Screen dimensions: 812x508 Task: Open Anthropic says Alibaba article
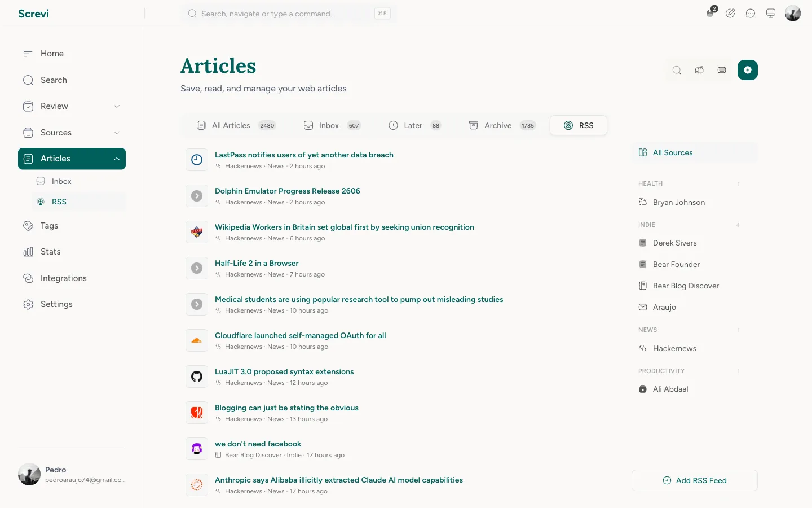[339, 480]
